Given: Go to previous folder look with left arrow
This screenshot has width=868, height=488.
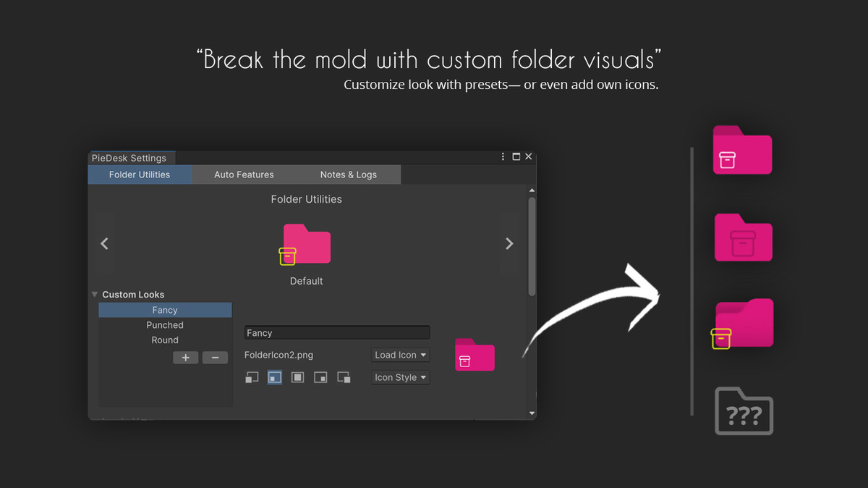Looking at the screenshot, I should [x=104, y=243].
